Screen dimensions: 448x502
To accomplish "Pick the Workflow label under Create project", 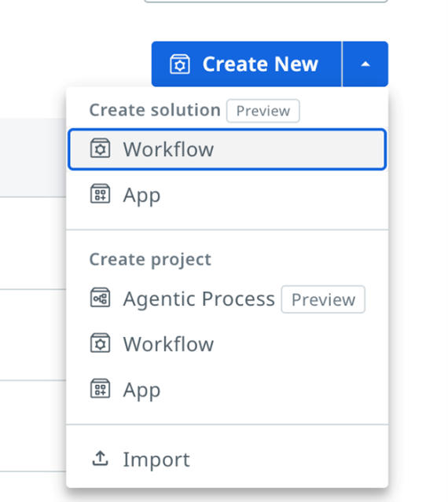I will 168,344.
